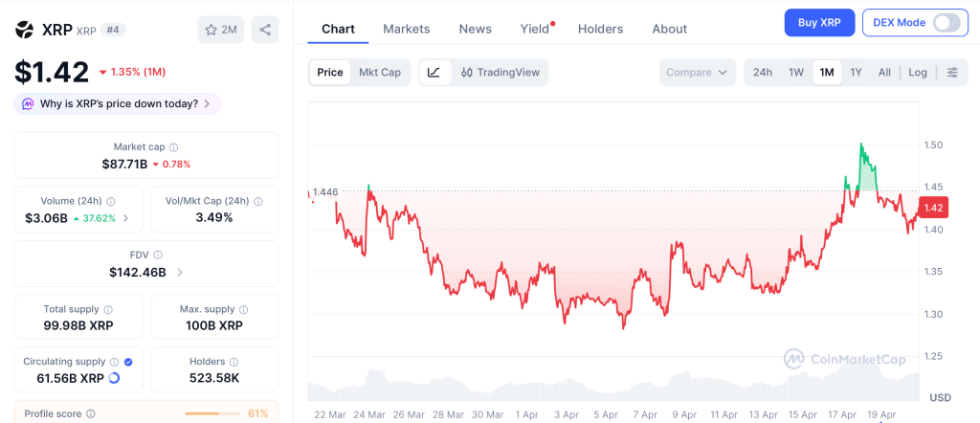Click the share icon next to XRP

(265, 30)
